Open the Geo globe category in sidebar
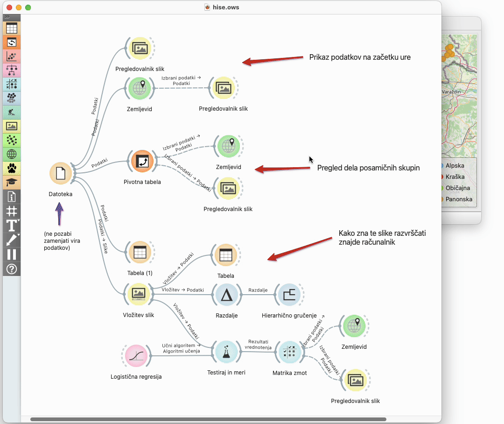The height and width of the screenshot is (424, 504). coord(12,154)
